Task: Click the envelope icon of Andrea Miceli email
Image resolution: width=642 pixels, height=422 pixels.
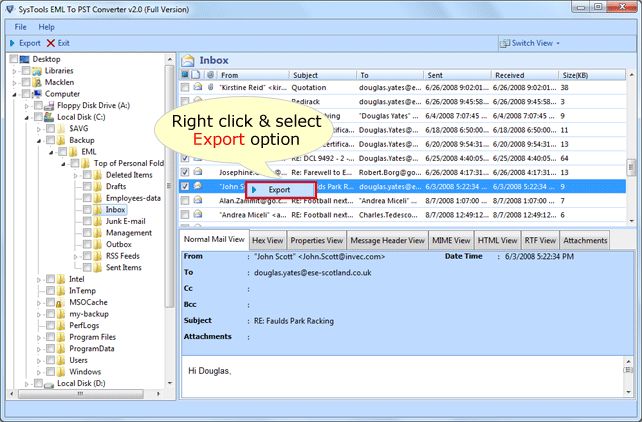Action: [198, 215]
